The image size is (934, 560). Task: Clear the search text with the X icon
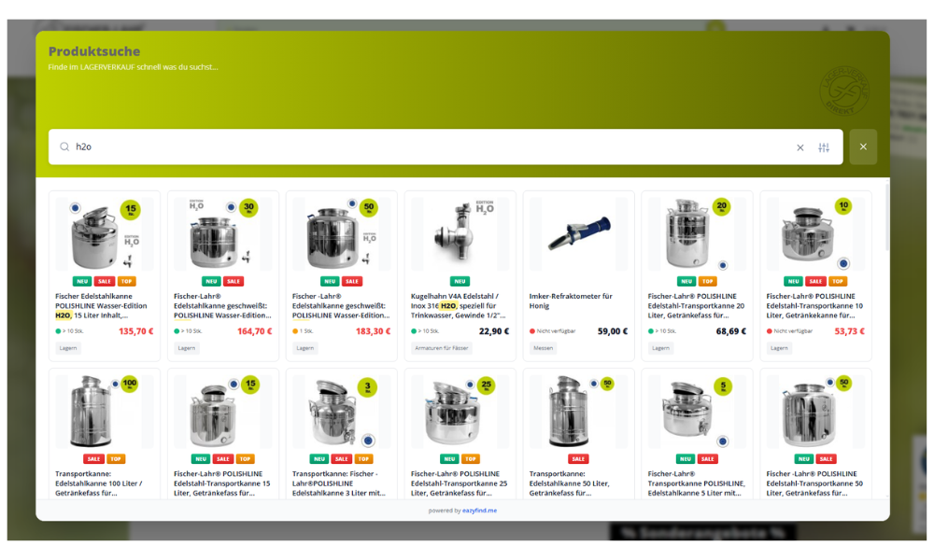[x=800, y=147]
